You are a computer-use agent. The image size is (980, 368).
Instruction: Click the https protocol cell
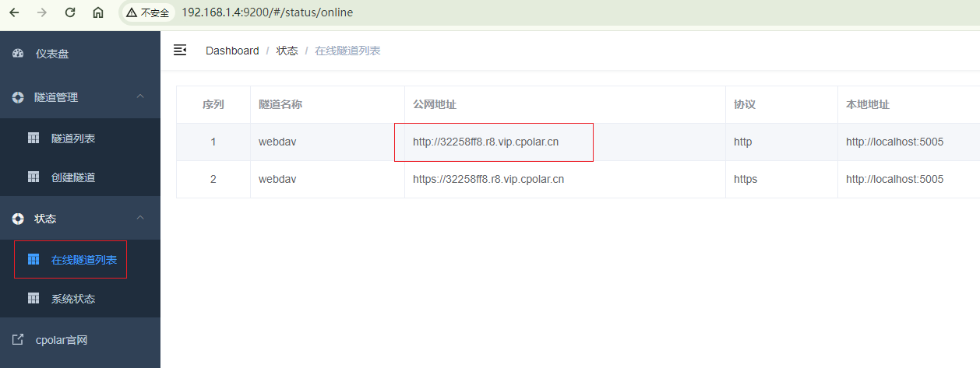tap(746, 179)
